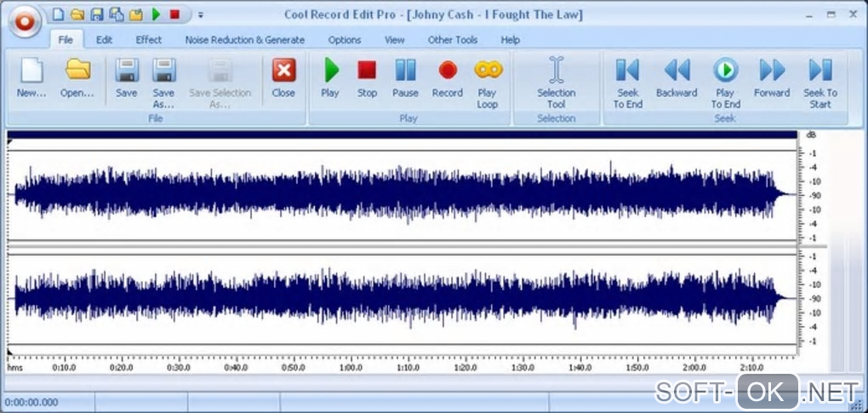The width and height of the screenshot is (868, 413).
Task: Click the floppy Save icon in quick access toolbar
Action: (x=97, y=14)
